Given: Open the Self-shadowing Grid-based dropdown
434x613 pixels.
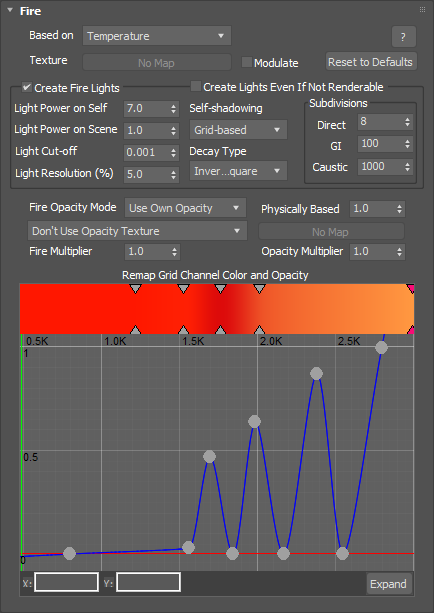Looking at the screenshot, I should click(238, 130).
